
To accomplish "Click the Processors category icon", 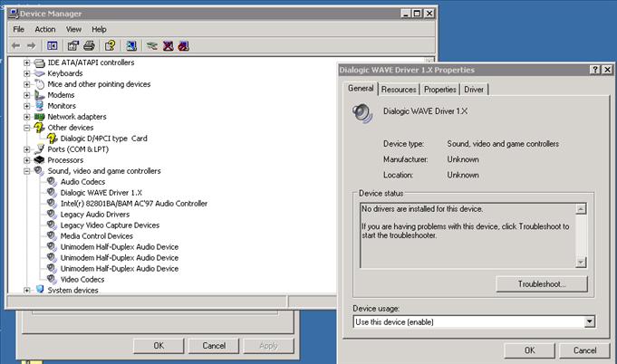I will tap(39, 160).
